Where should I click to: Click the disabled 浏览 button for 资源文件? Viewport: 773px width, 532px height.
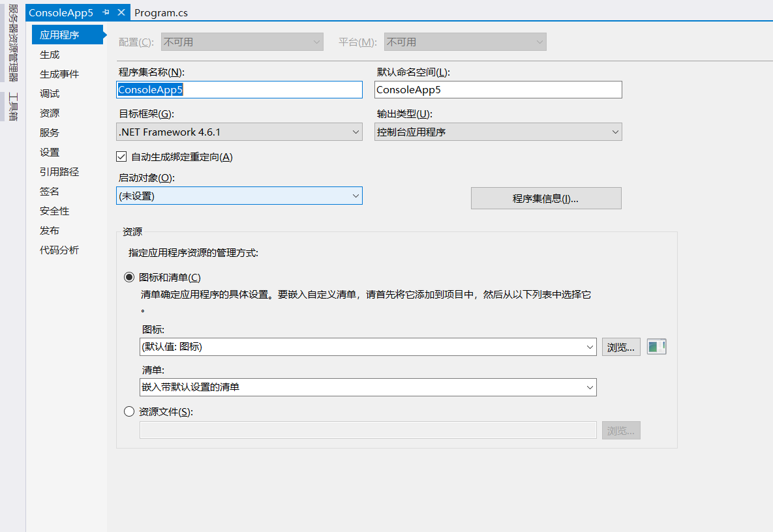pyautogui.click(x=621, y=430)
